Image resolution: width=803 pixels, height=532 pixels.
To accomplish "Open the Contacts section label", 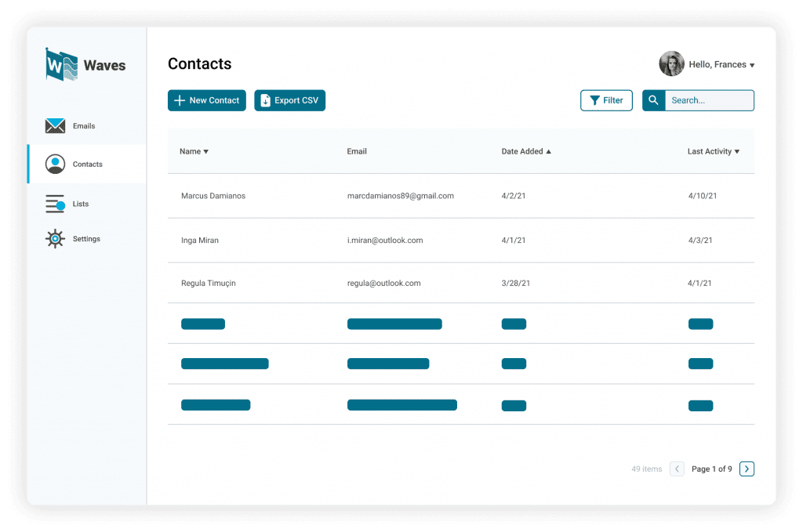I will tap(88, 165).
